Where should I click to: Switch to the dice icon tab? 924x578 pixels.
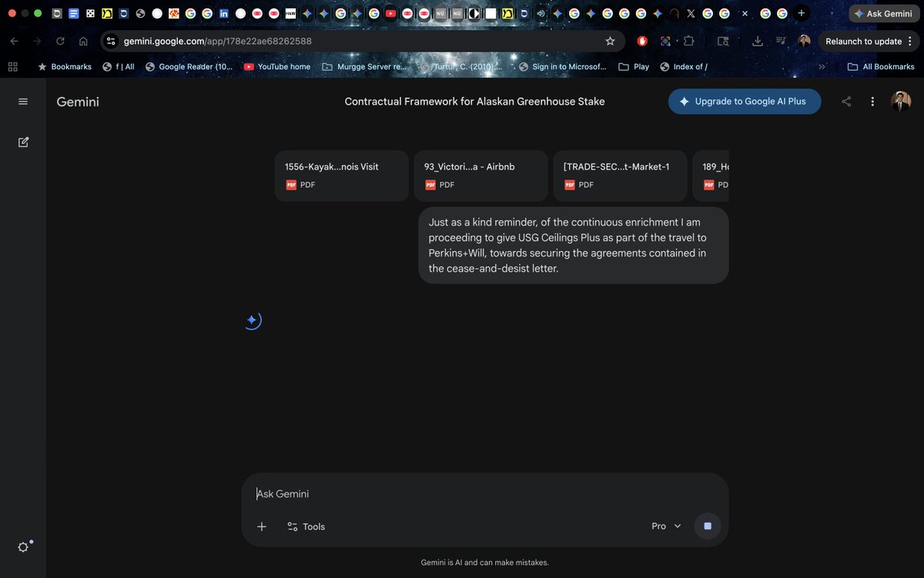(90, 13)
